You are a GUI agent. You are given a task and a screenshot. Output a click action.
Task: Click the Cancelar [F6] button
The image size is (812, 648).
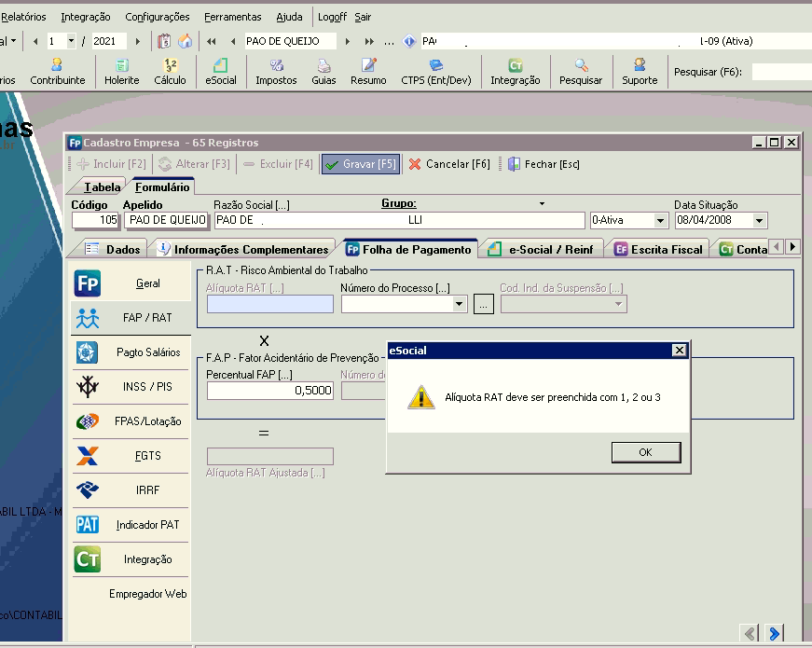coord(448,164)
